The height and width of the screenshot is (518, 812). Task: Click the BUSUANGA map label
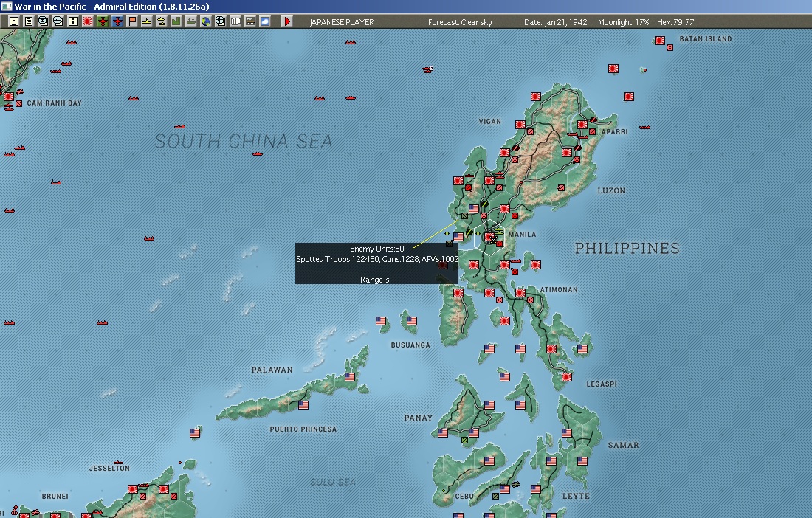click(x=410, y=345)
